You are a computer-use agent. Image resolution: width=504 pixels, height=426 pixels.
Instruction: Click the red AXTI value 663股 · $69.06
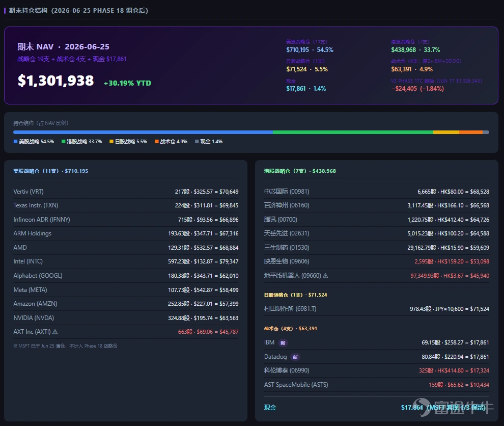(x=208, y=332)
